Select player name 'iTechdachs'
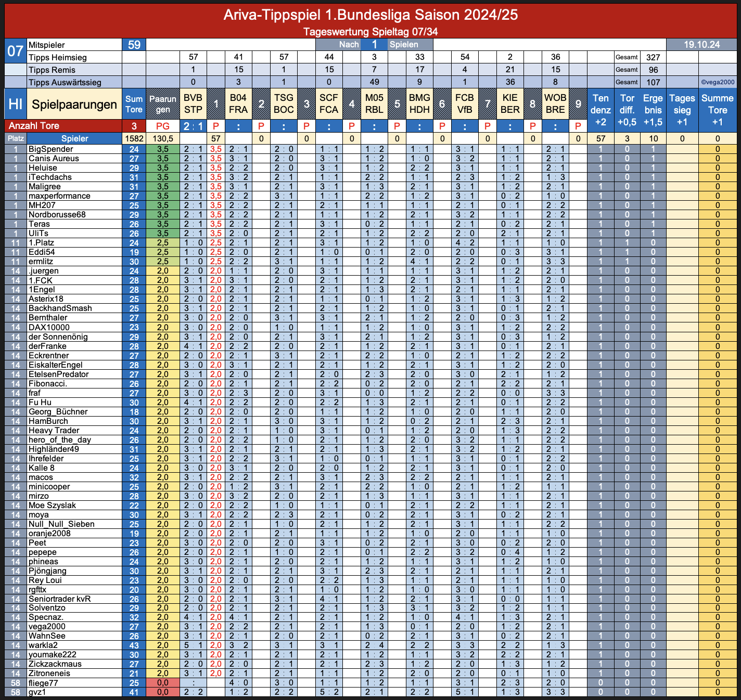Screen dimensions: 741x700 point(50,177)
